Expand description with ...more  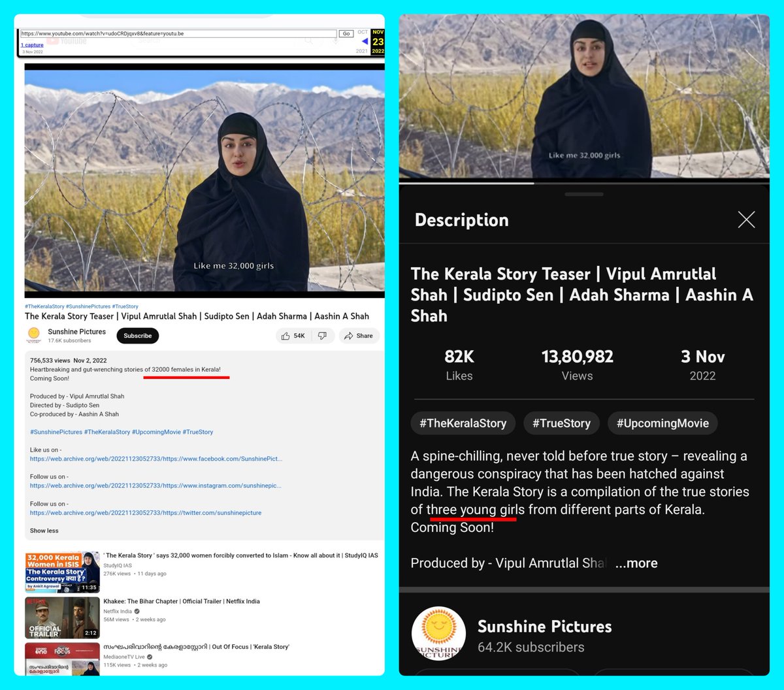(x=636, y=563)
